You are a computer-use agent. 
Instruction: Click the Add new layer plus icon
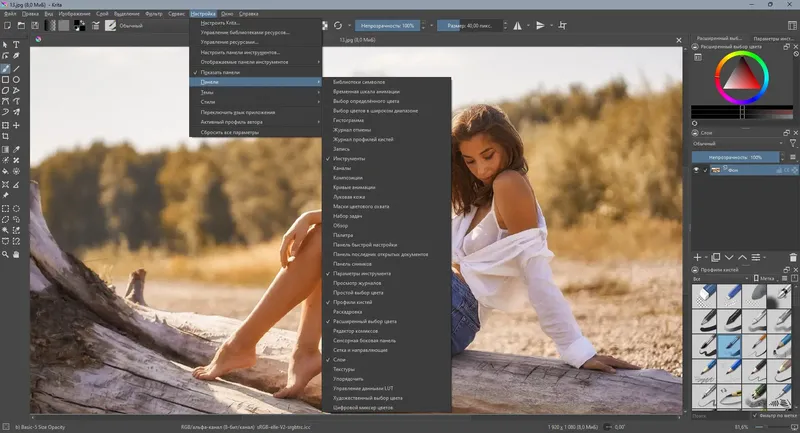click(x=698, y=257)
